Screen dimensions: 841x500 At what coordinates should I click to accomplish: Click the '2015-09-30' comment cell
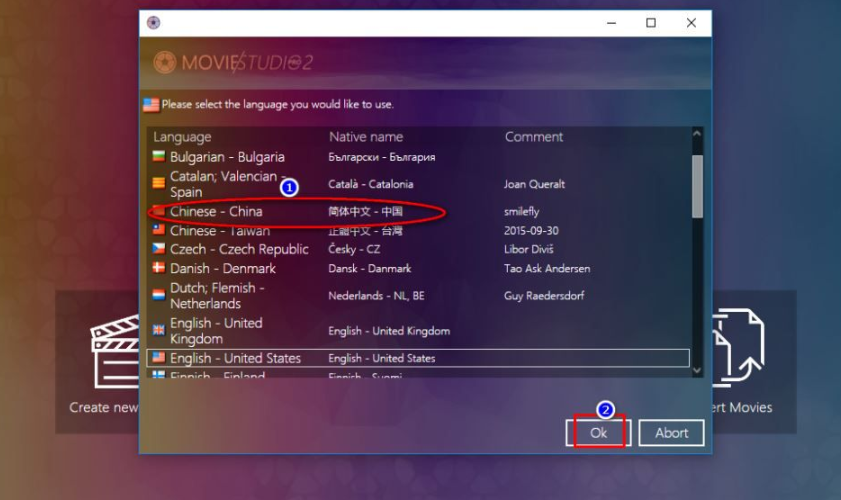(x=531, y=231)
